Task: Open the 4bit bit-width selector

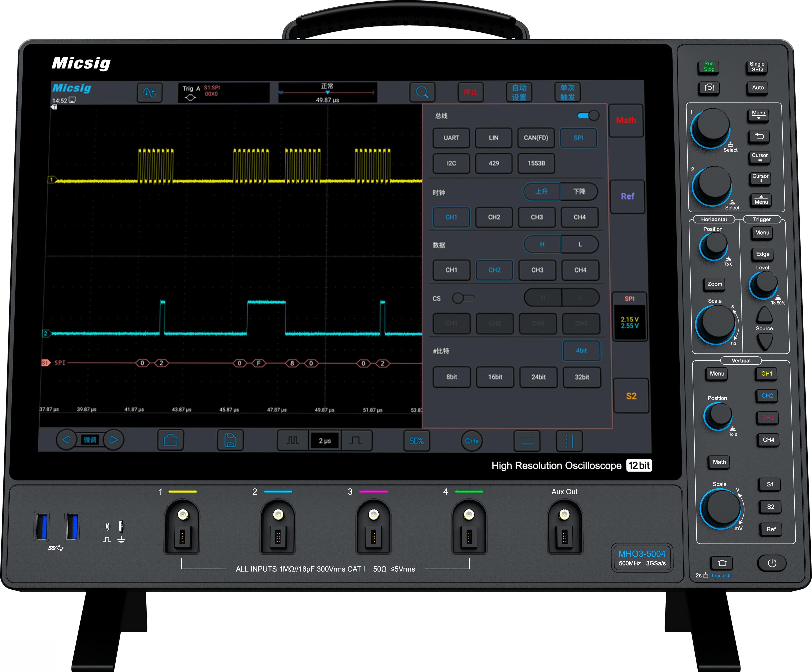Action: point(581,351)
